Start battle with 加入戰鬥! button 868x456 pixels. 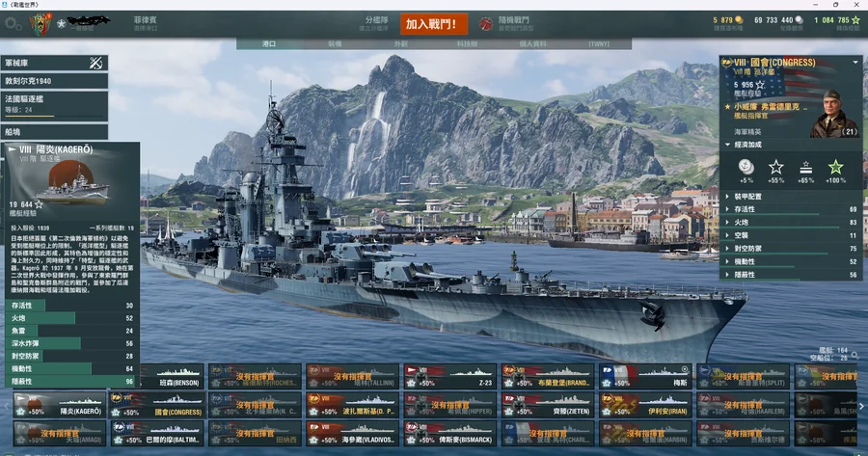coord(431,24)
